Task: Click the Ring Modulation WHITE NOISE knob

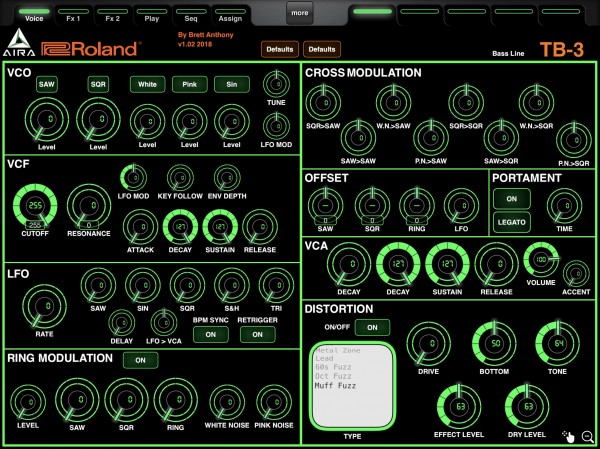Action: (x=227, y=402)
